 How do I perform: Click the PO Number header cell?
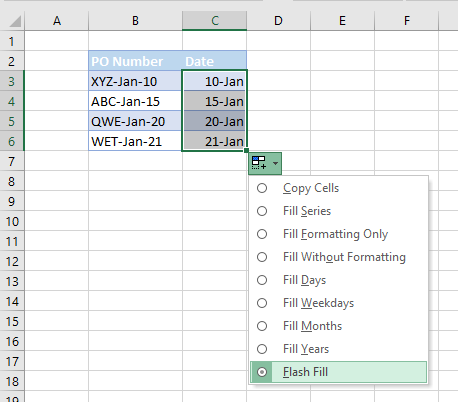pyautogui.click(x=135, y=61)
